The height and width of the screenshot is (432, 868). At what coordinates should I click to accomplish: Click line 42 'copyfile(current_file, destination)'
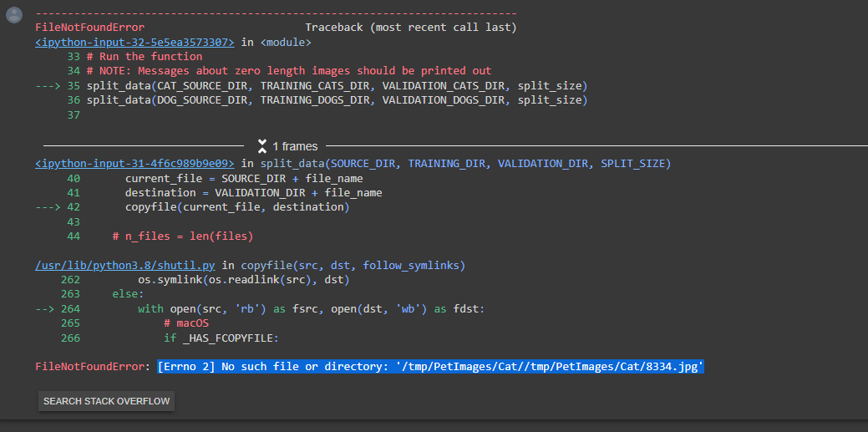coord(237,207)
